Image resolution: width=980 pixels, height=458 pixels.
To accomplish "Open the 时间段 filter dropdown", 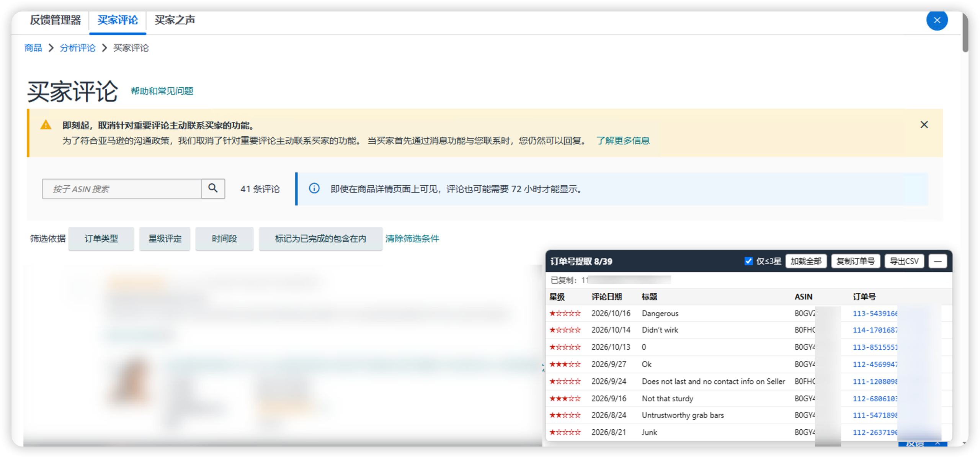I will pos(224,239).
